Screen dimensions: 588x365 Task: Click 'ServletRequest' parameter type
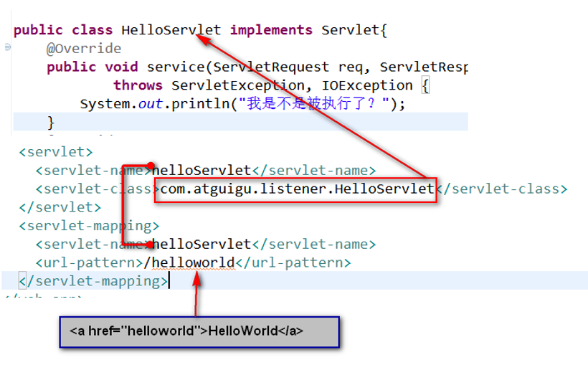(271, 67)
